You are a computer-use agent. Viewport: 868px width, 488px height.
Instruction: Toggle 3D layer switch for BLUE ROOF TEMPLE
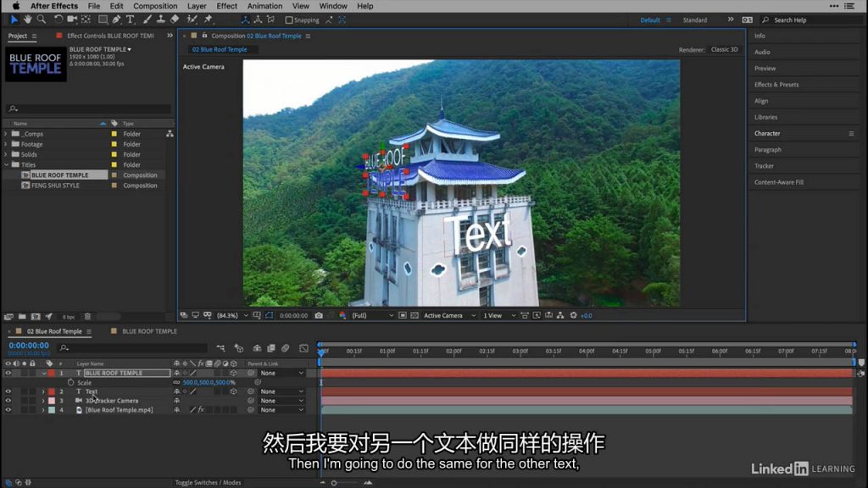[234, 373]
